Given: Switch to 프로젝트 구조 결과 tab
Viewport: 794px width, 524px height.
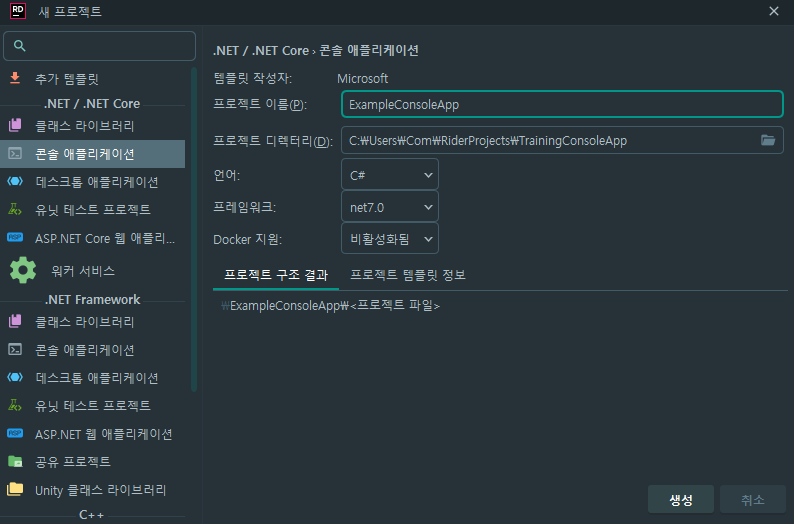Looking at the screenshot, I should [276, 275].
